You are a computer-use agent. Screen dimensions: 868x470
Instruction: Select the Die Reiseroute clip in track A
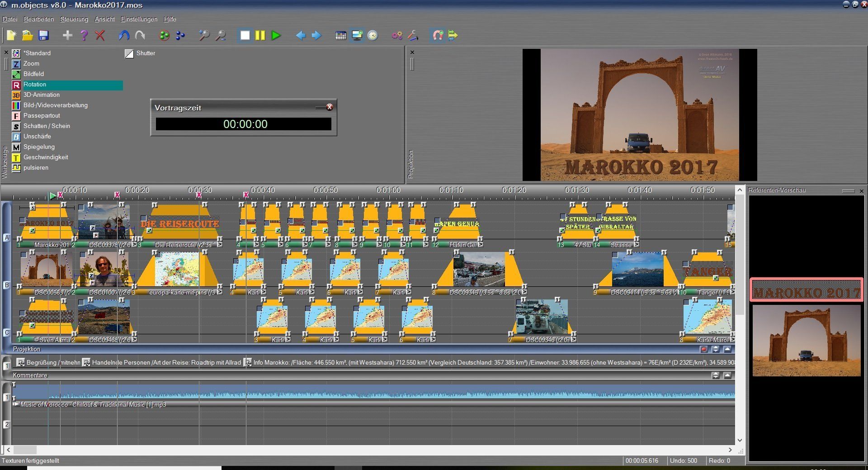[x=180, y=224]
